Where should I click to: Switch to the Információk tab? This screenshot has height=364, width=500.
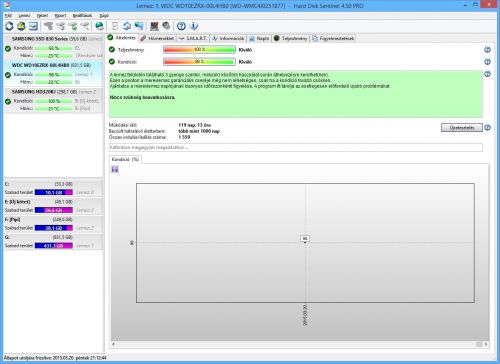coord(228,38)
